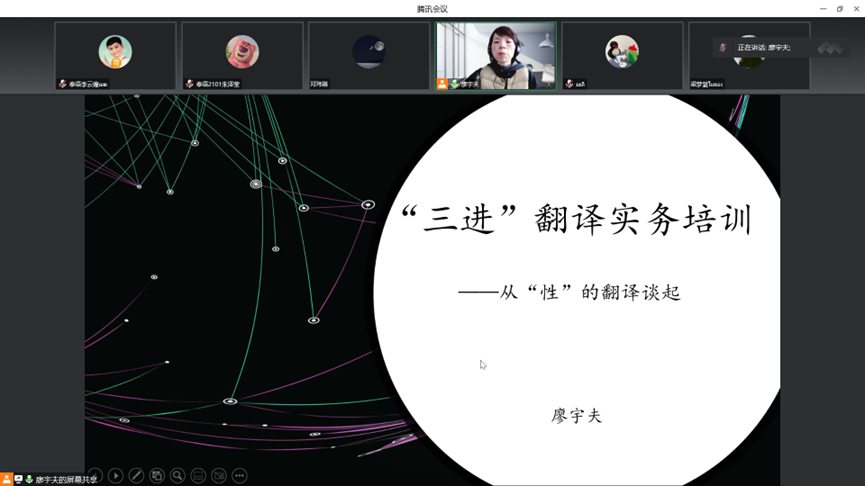This screenshot has width=865, height=486.
Task: Select the pen annotation tool icon
Action: (136, 476)
